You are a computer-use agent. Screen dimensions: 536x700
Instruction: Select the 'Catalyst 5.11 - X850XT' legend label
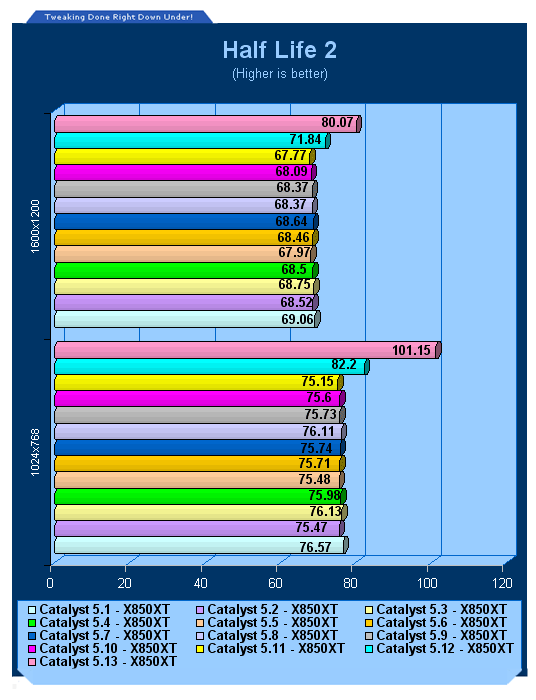coord(276,648)
